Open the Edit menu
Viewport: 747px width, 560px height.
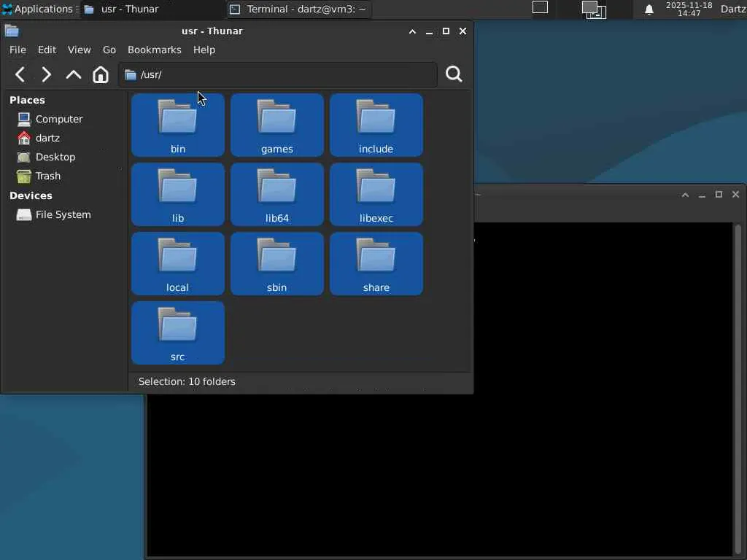[x=47, y=50]
